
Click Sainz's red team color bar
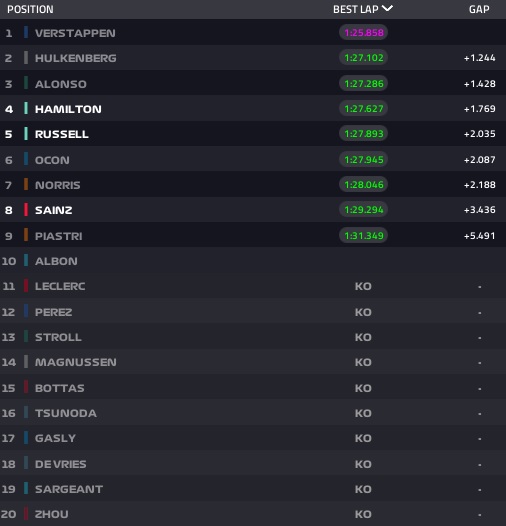26,210
